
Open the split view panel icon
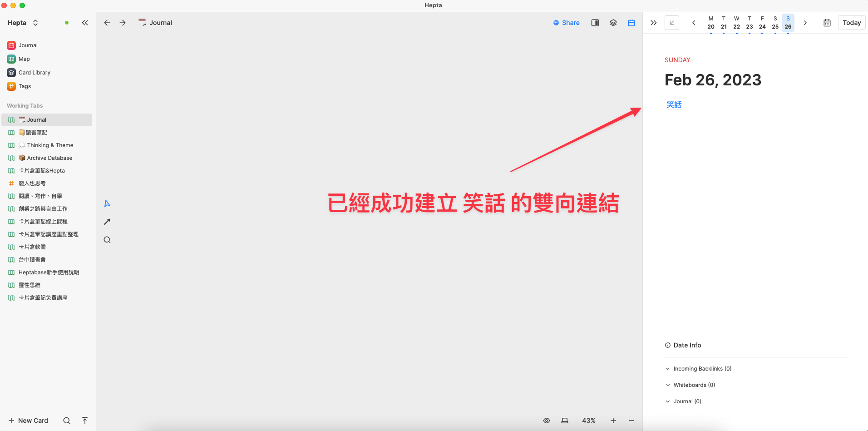tap(595, 22)
